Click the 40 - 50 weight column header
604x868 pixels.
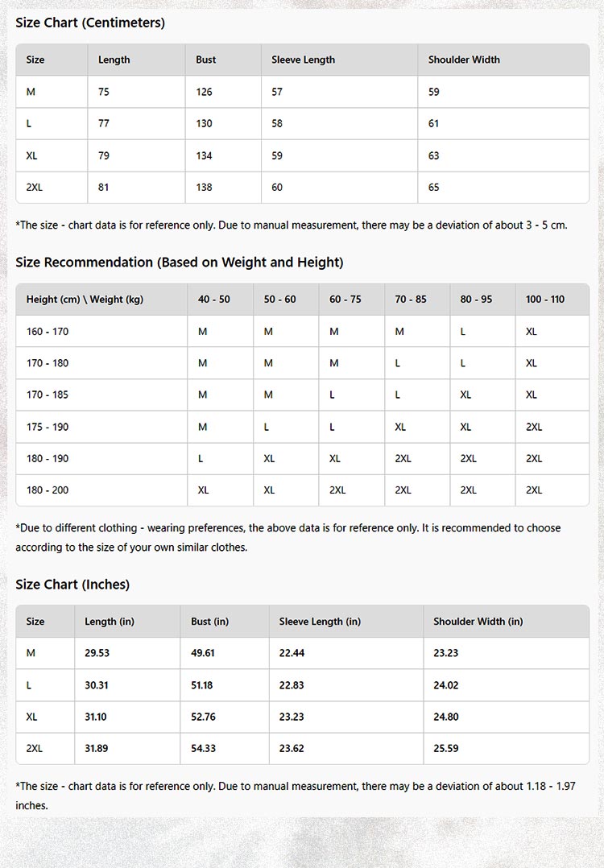pyautogui.click(x=214, y=300)
